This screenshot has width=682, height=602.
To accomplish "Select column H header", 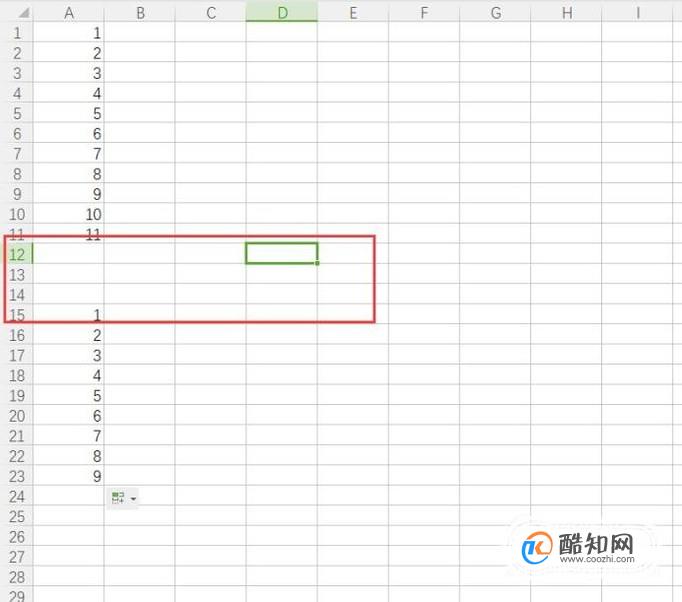I will coord(566,13).
